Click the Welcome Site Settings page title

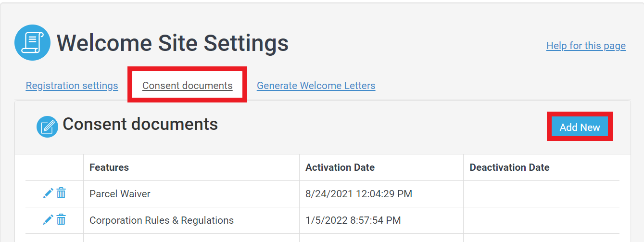coord(173,43)
